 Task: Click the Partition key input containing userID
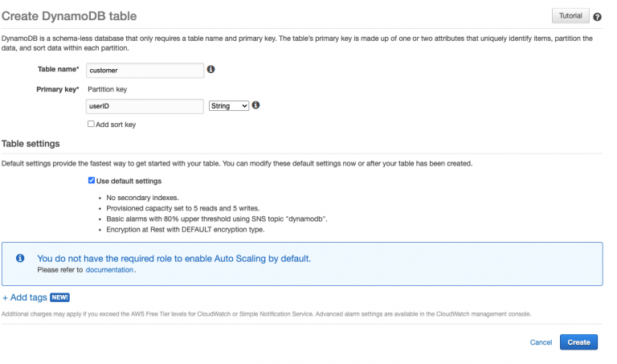point(145,105)
